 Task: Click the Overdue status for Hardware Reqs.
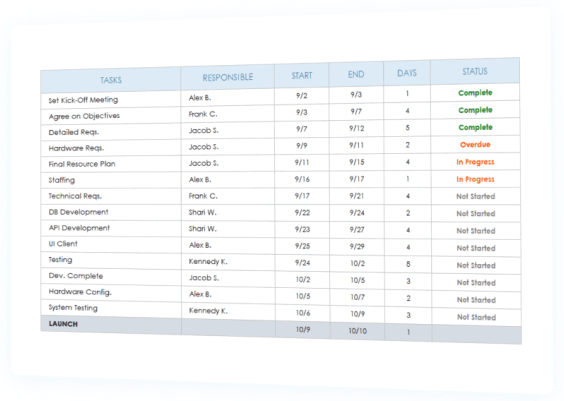click(475, 145)
